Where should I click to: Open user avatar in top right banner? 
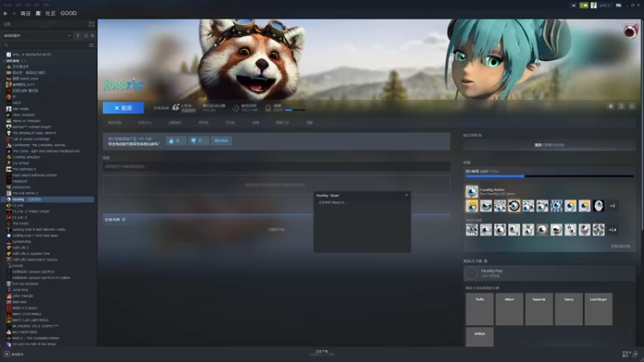pyautogui.click(x=630, y=31)
